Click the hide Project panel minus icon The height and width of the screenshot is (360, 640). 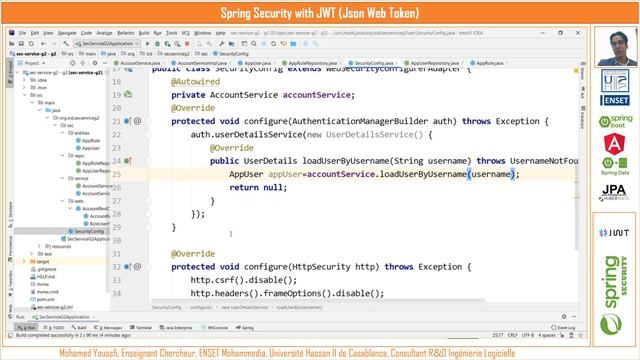[x=104, y=63]
